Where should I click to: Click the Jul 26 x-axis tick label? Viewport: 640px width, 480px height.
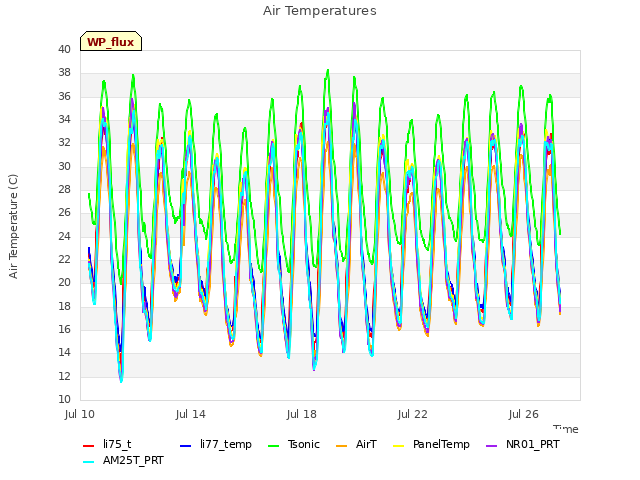point(524,414)
